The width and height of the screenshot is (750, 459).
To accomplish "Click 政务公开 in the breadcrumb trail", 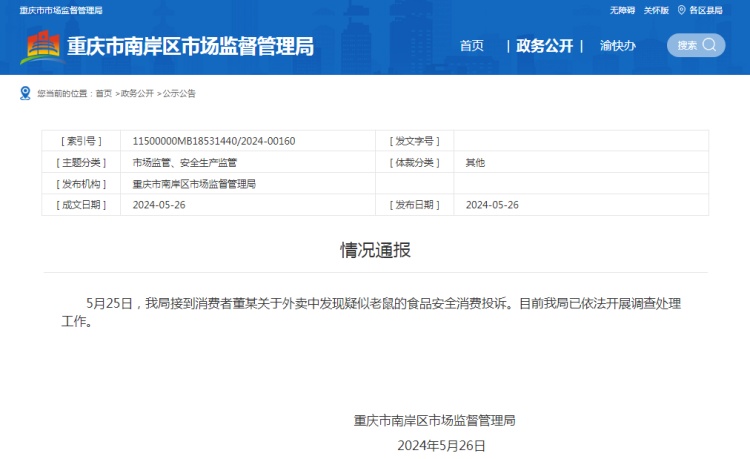I will [x=137, y=93].
